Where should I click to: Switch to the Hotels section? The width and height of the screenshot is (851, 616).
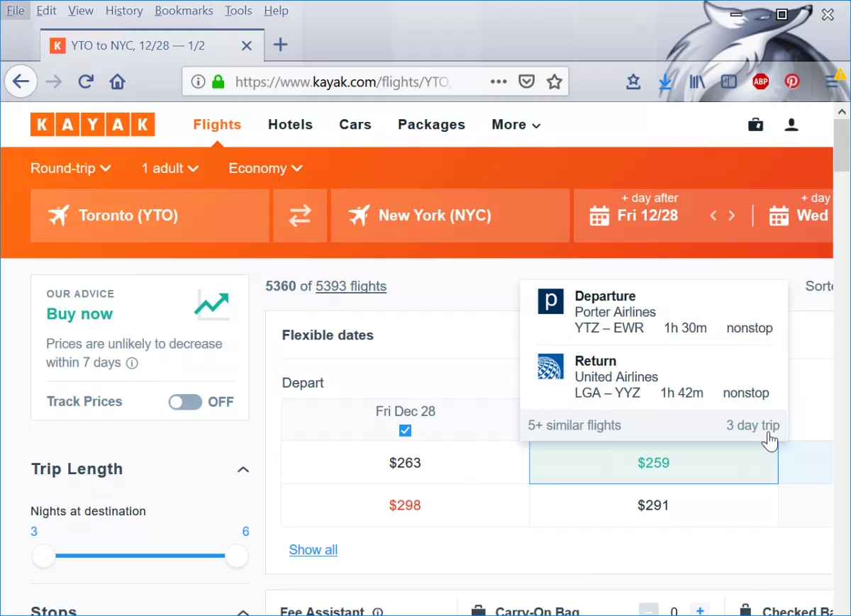(290, 125)
